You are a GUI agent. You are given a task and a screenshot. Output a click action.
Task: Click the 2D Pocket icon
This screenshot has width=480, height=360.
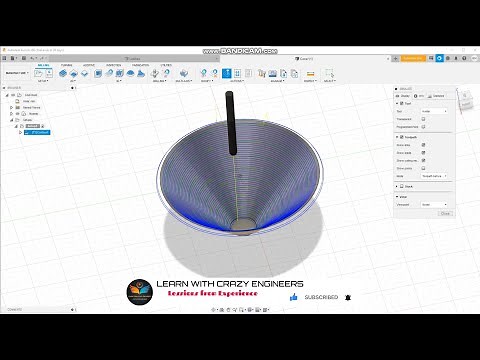tap(74, 73)
